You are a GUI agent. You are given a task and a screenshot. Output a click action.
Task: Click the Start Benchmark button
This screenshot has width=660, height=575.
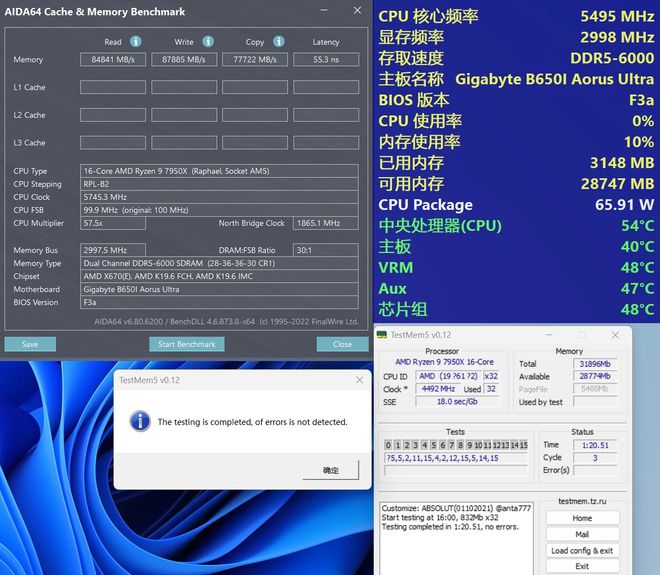tap(186, 344)
